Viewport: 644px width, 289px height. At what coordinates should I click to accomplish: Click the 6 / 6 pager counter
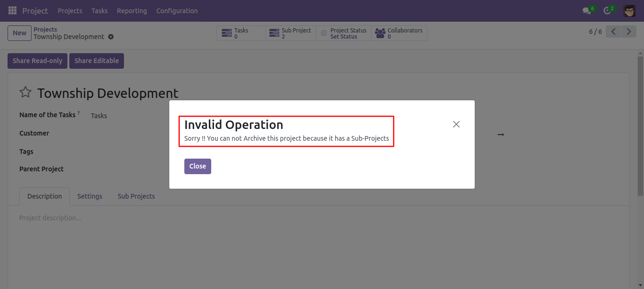(595, 32)
